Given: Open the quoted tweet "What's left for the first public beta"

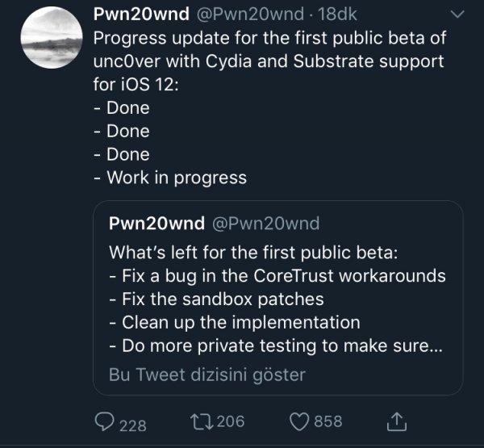Looking at the screenshot, I should coord(252,251).
